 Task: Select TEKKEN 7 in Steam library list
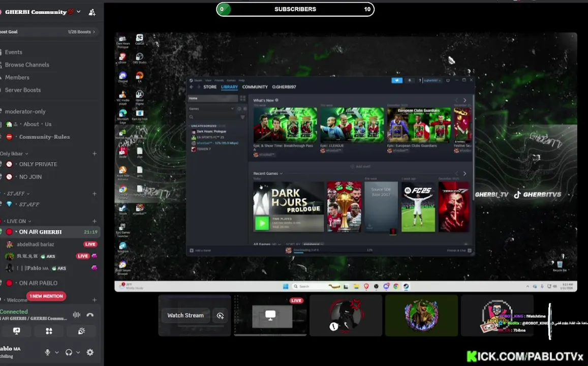[204, 149]
